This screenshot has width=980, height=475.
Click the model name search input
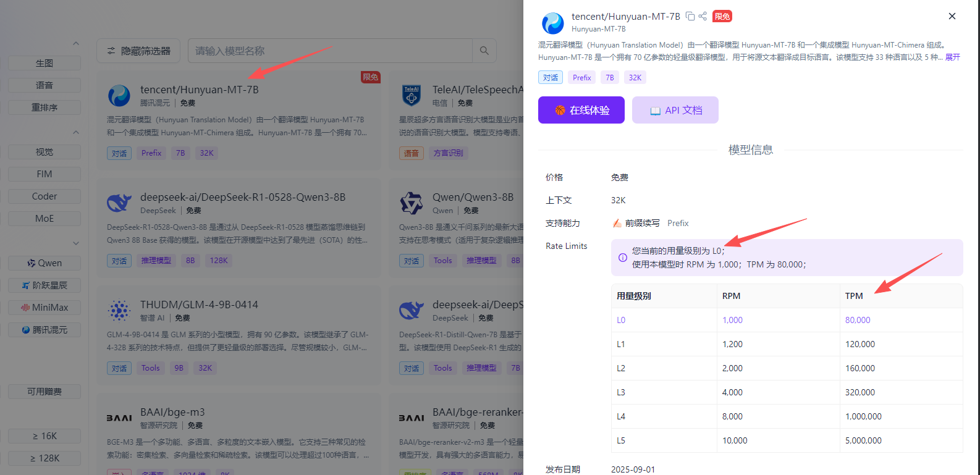click(330, 51)
